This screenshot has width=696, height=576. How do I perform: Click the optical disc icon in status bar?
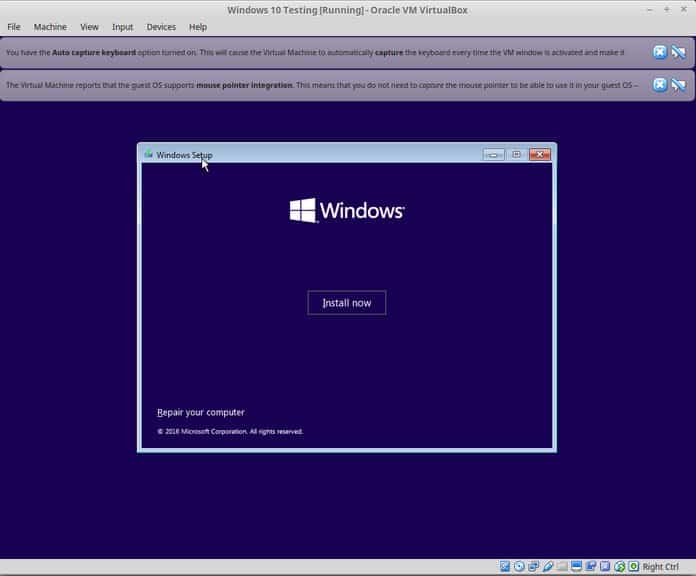pos(519,566)
